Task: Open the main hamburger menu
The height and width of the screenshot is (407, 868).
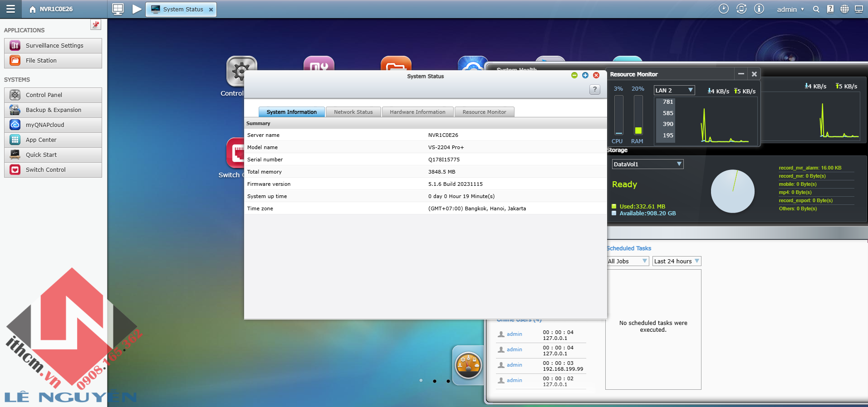Action: [x=10, y=9]
